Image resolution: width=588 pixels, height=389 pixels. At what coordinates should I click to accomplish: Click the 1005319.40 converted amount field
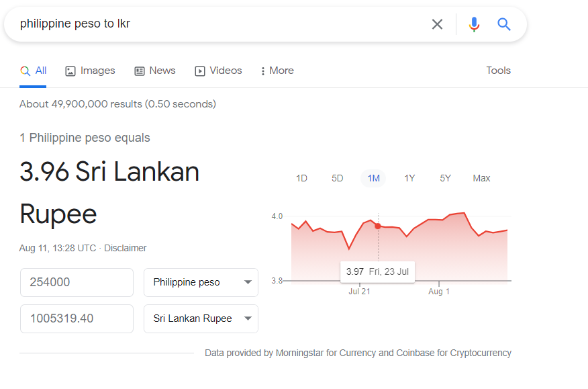click(77, 318)
